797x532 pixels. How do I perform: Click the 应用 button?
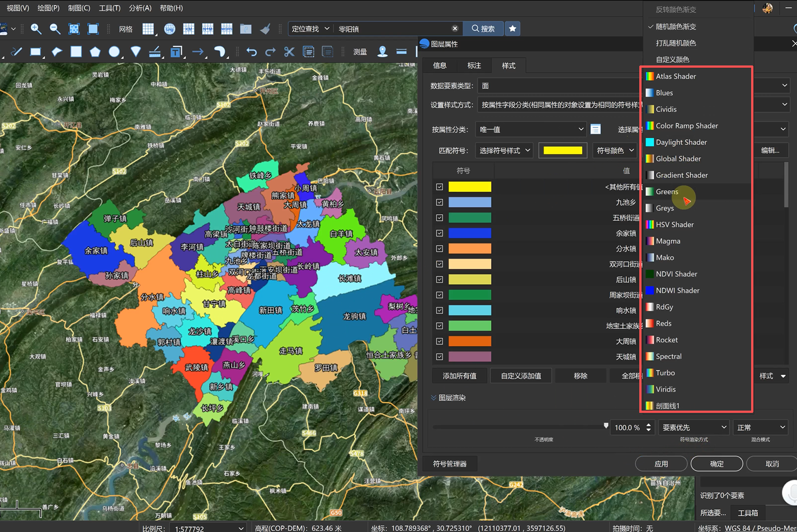point(661,464)
